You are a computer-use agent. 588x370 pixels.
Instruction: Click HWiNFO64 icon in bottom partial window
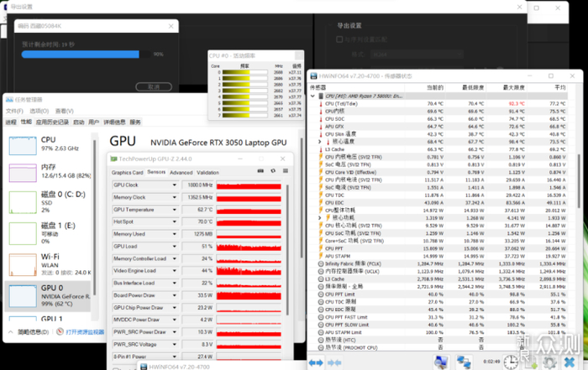pos(144,367)
